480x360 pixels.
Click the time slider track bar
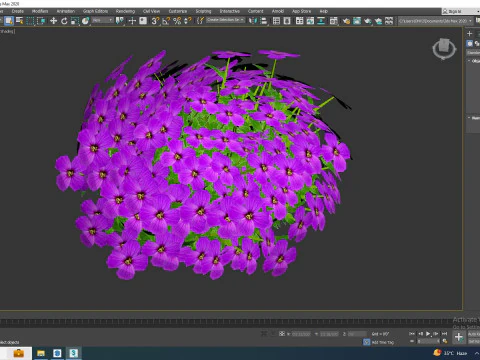(x=230, y=322)
